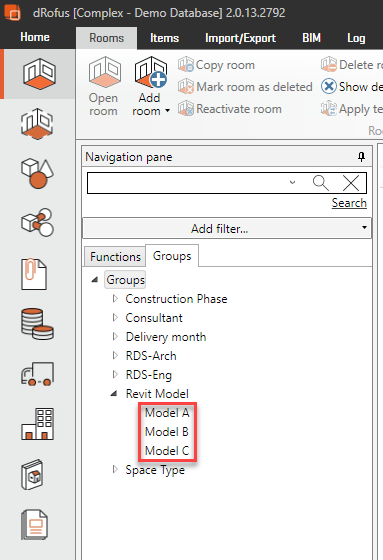Image resolution: width=383 pixels, height=560 pixels.
Task: Collapse the Revit Model group
Action: click(114, 394)
